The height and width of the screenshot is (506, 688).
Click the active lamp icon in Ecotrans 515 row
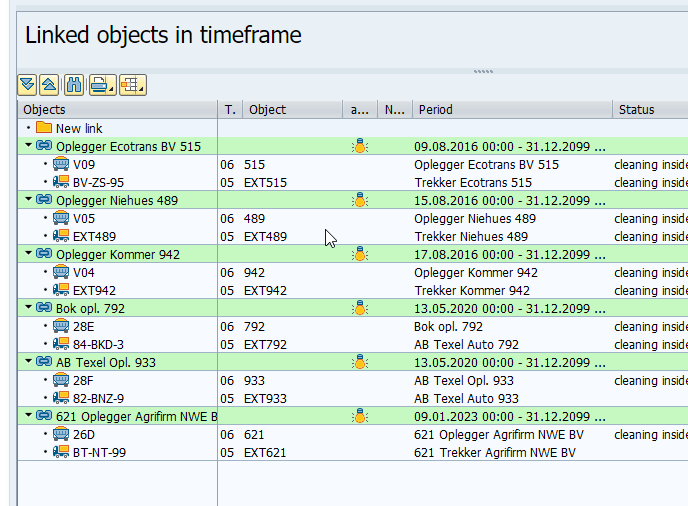(360, 146)
